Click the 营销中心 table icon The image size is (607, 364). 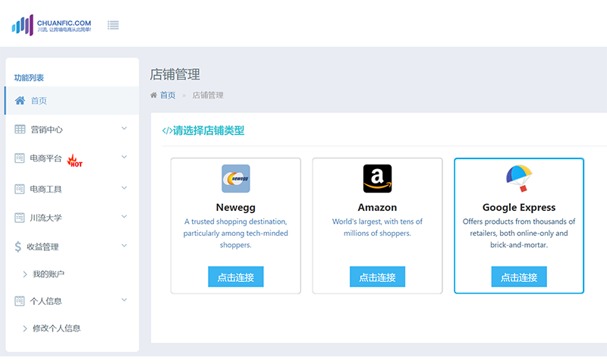point(20,129)
